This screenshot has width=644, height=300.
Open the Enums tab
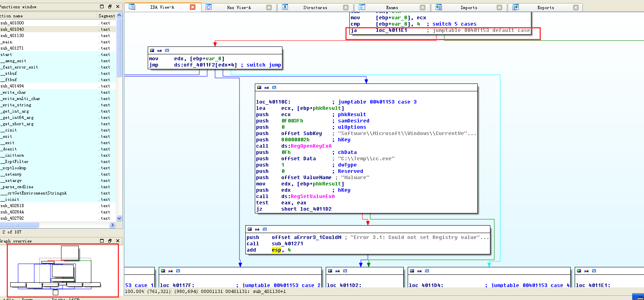point(392,7)
